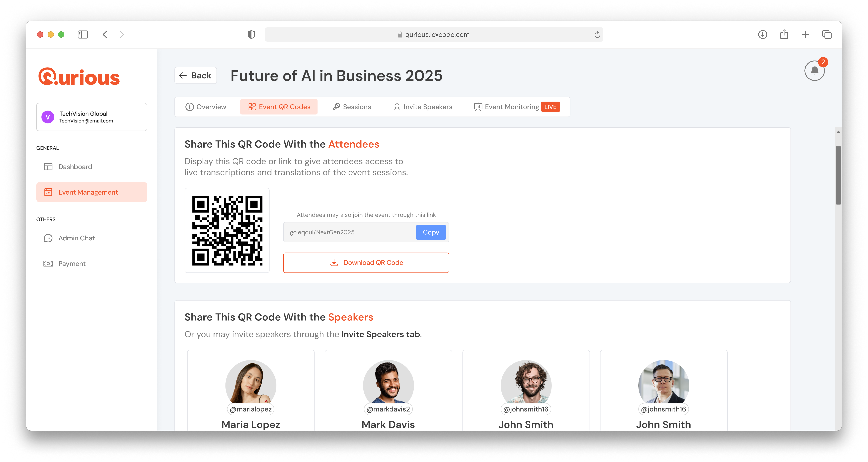Click the LIVE badge
Viewport: 868px width, 462px height.
[550, 107]
